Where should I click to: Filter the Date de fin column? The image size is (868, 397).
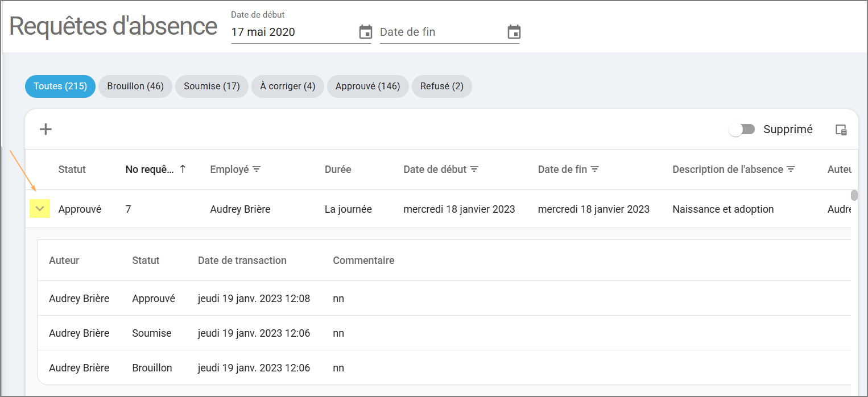pos(594,169)
